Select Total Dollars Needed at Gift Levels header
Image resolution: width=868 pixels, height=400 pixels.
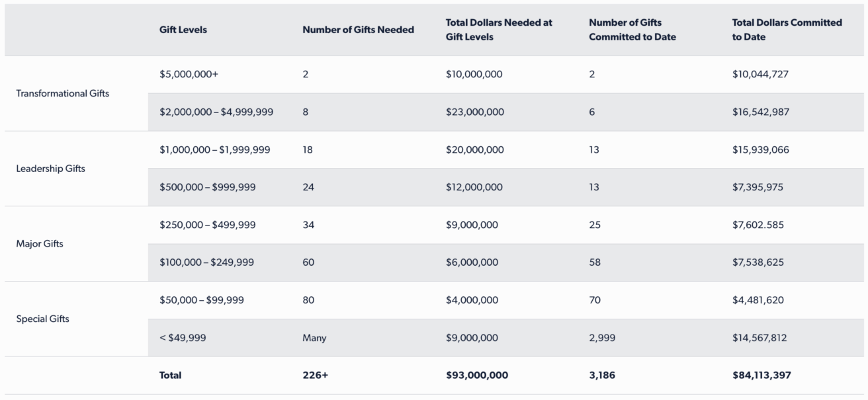click(x=499, y=30)
